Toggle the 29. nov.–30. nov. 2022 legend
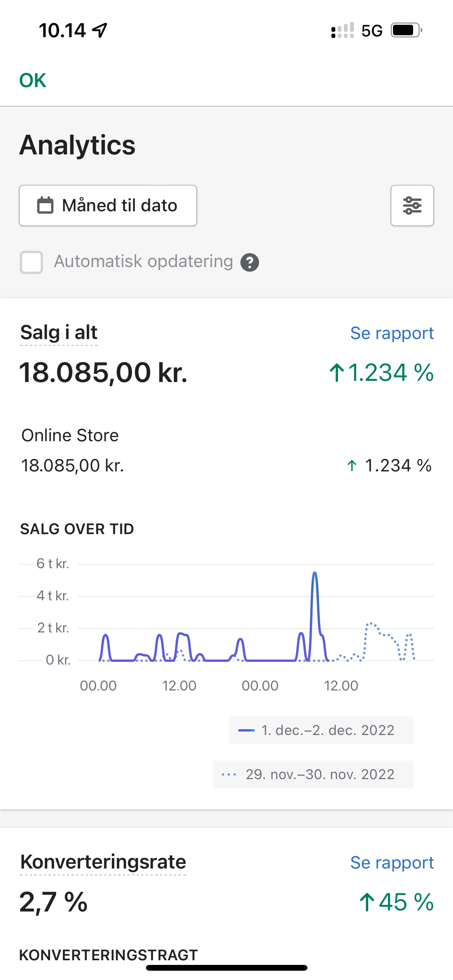The image size is (453, 980). tap(313, 774)
